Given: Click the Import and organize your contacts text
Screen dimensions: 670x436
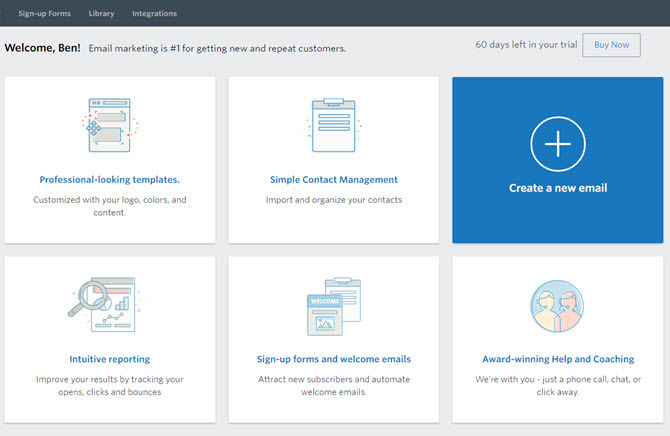Looking at the screenshot, I should tap(334, 200).
